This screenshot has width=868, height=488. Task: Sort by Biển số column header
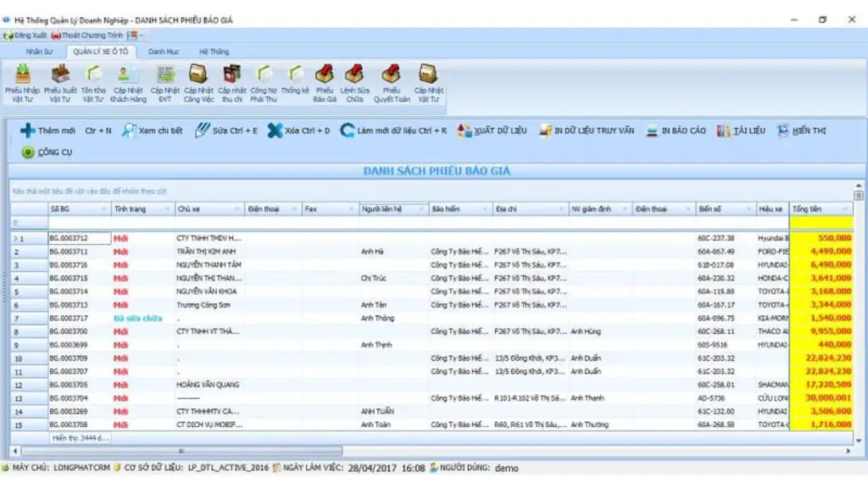pos(726,209)
